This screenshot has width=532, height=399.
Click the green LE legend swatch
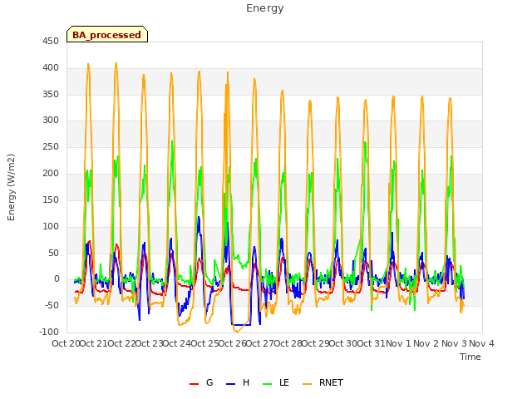coord(268,384)
